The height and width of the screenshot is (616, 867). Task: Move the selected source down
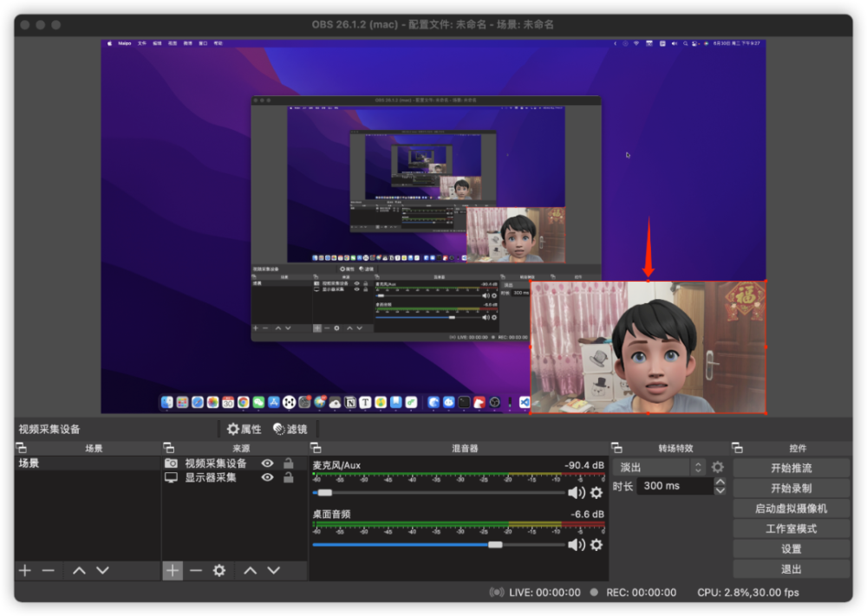(x=274, y=571)
